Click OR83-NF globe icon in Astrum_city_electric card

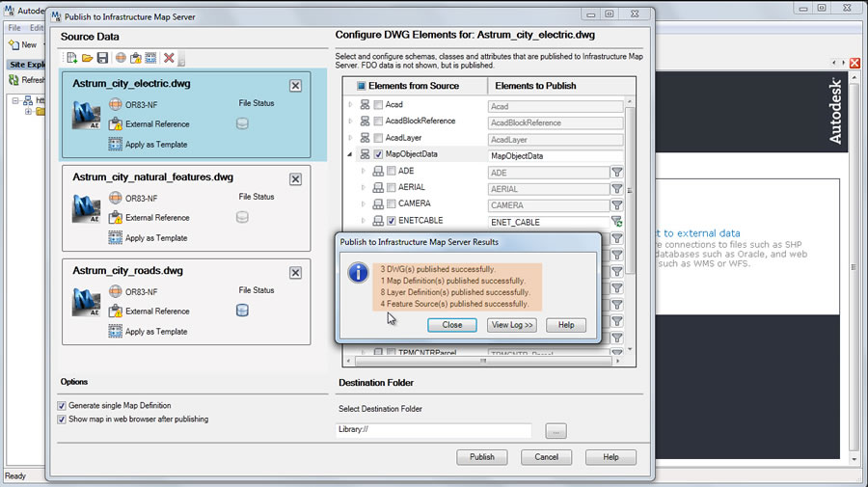115,104
